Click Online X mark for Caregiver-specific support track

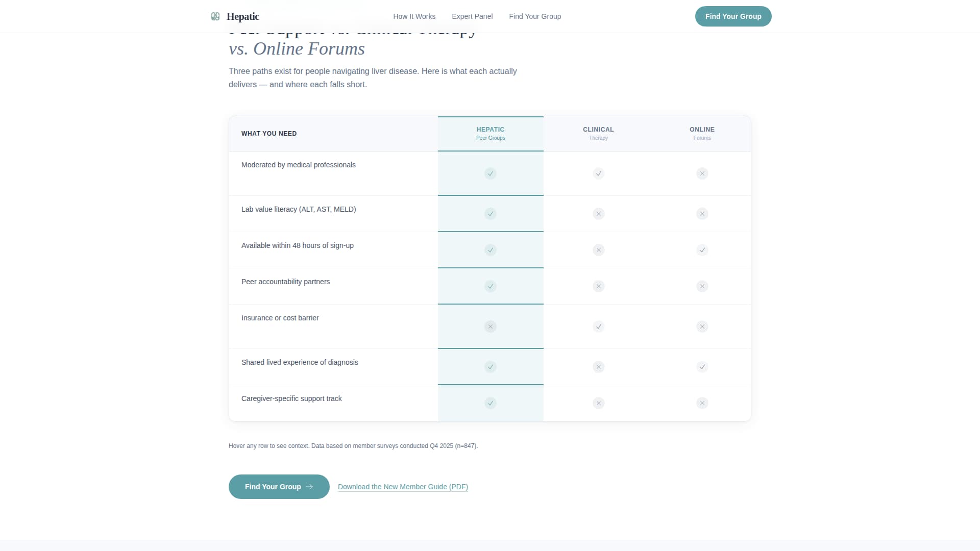click(702, 403)
